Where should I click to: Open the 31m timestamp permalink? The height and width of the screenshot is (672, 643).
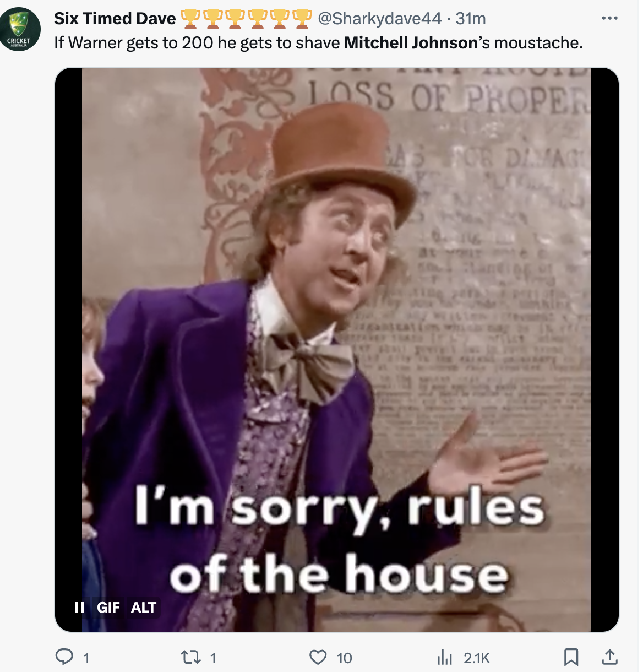[x=471, y=18]
